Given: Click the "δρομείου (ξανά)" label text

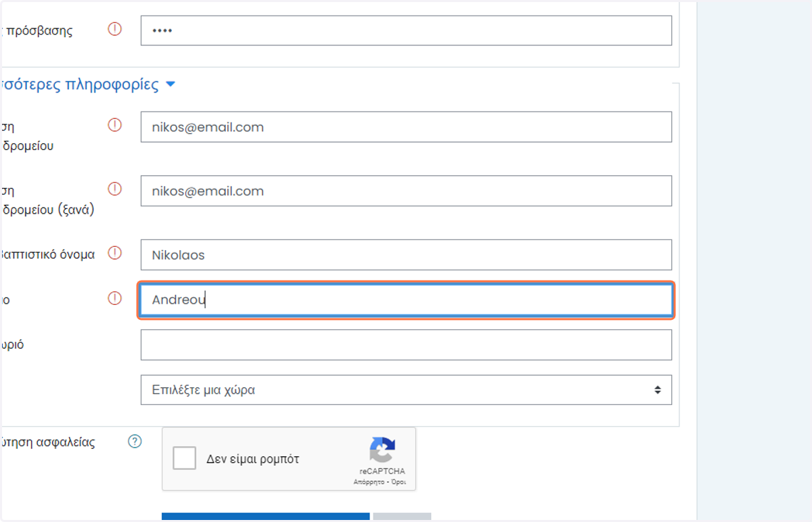Looking at the screenshot, I should click(x=48, y=210).
